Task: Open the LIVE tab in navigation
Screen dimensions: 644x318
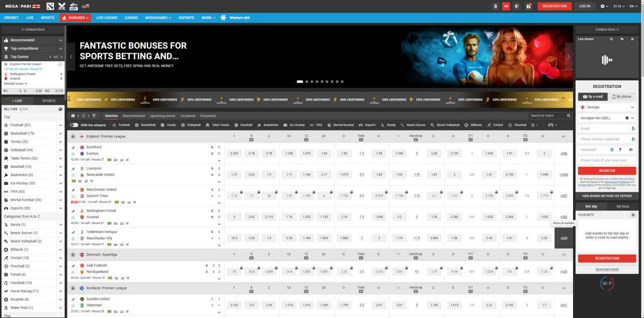Action: [x=30, y=18]
